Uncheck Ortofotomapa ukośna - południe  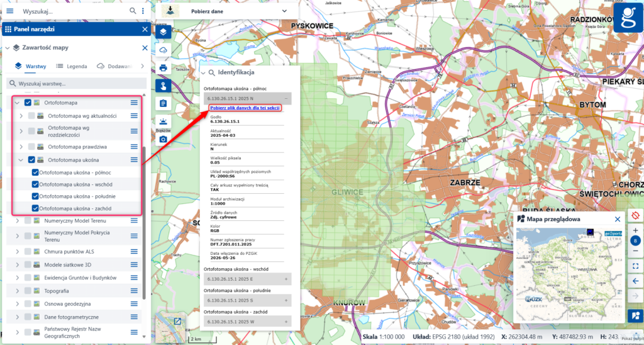click(35, 196)
